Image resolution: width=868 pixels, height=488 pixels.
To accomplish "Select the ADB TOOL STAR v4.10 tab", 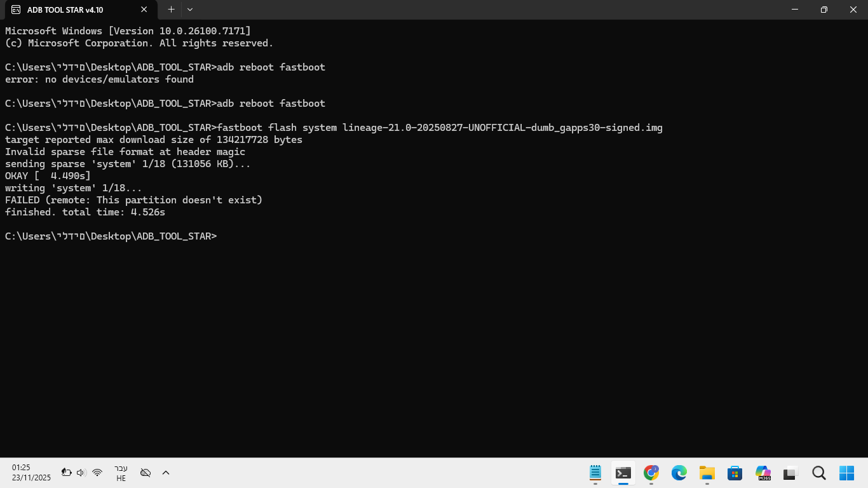I will 70,10.
